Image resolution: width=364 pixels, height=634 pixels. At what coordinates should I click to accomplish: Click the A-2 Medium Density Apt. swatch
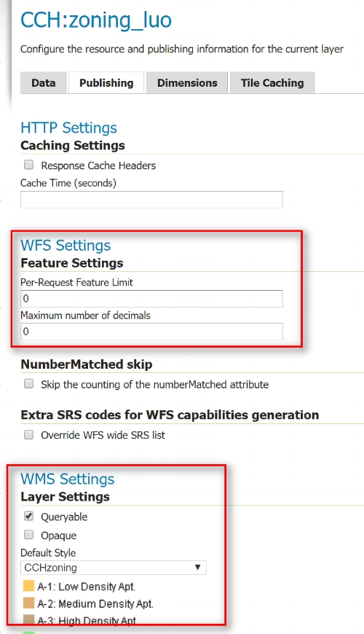click(28, 603)
